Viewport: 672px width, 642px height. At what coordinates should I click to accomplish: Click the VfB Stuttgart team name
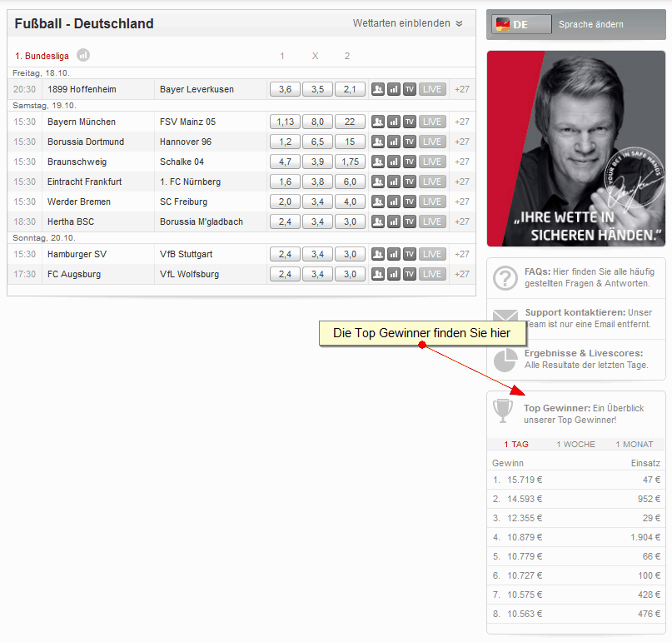click(186, 254)
